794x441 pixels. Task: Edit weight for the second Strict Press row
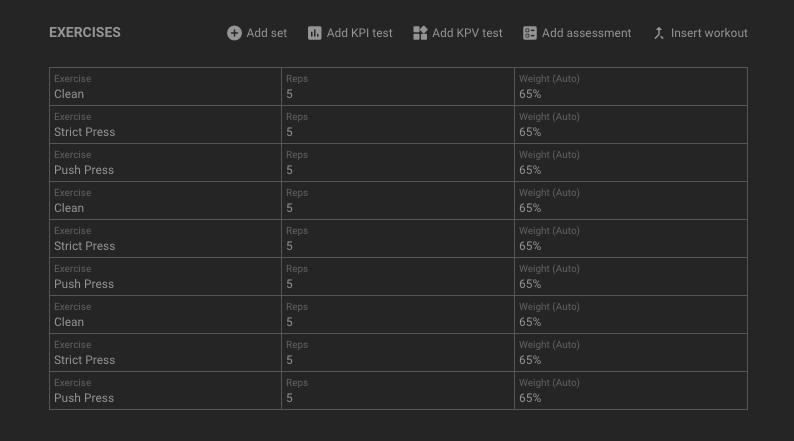click(x=631, y=238)
